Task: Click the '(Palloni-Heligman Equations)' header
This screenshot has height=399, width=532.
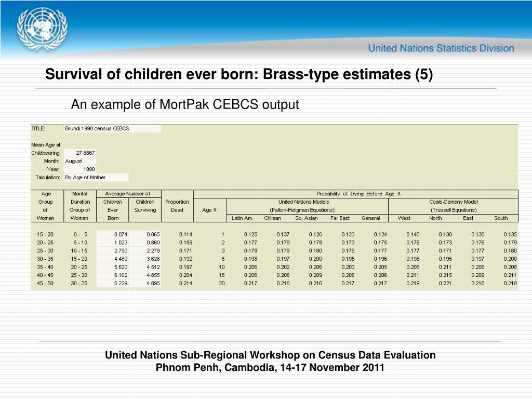Action: pos(302,210)
